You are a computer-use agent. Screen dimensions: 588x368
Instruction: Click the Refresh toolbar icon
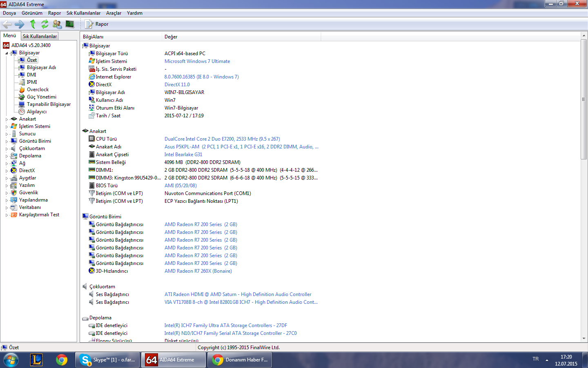click(x=45, y=24)
